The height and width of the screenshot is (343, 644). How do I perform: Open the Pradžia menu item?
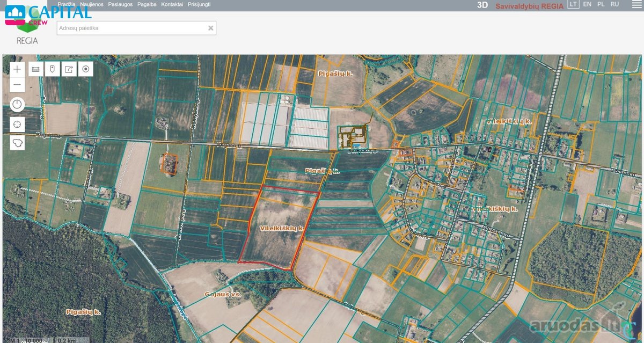pyautogui.click(x=66, y=4)
